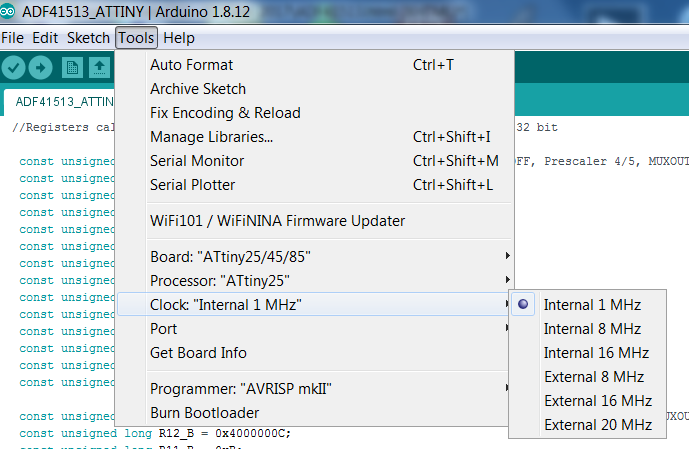
Task: Switch to the ADF41513_ATTINY sketch tab
Action: [60, 102]
